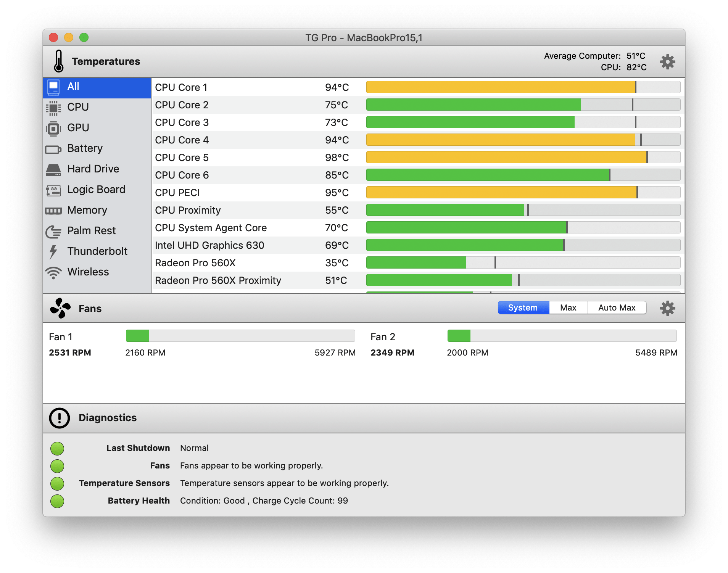728x573 pixels.
Task: Click Battery Health green status indicator
Action: (x=57, y=501)
